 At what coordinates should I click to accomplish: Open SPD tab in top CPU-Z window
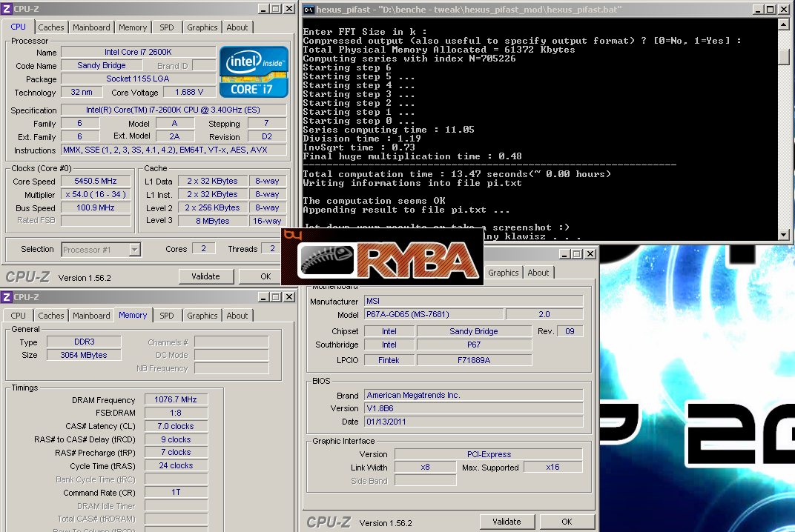point(167,27)
